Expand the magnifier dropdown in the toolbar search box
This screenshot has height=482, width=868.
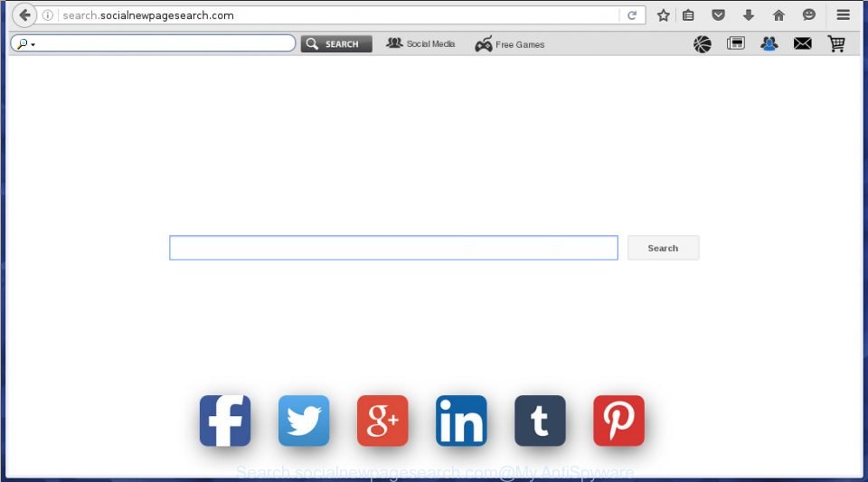pos(26,43)
